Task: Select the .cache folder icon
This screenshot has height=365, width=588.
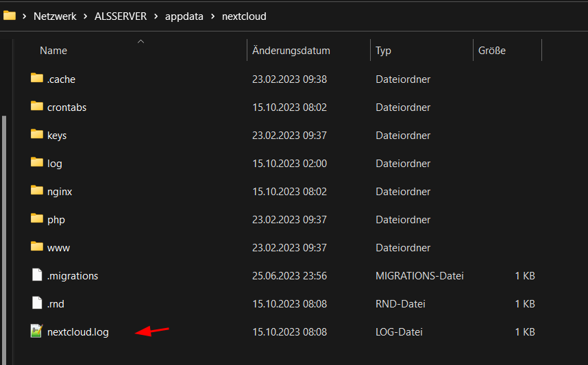Action: 37,78
